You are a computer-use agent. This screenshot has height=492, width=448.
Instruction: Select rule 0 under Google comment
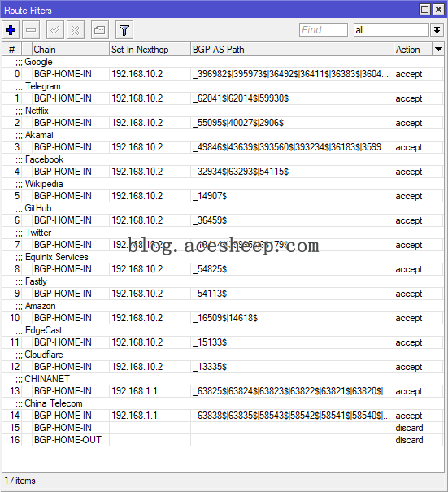coord(223,74)
